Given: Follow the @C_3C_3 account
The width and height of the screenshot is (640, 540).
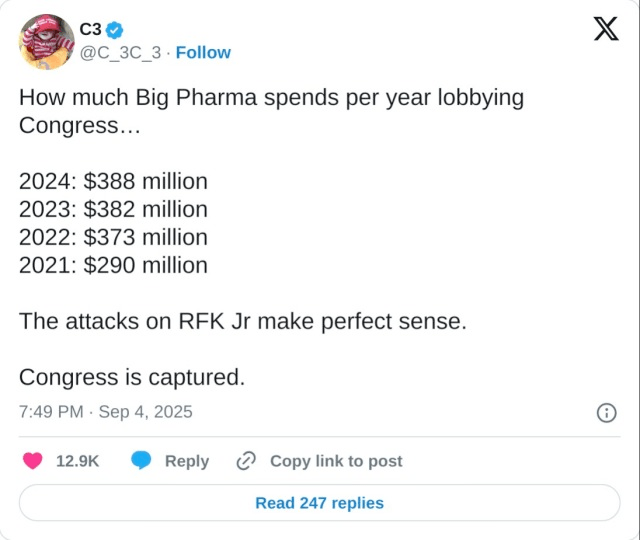Looking at the screenshot, I should click(203, 53).
